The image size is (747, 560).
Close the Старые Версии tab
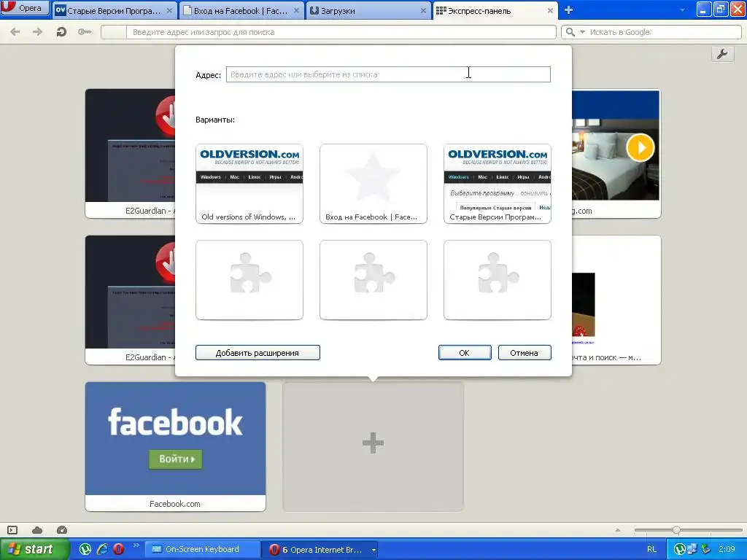coord(169,10)
